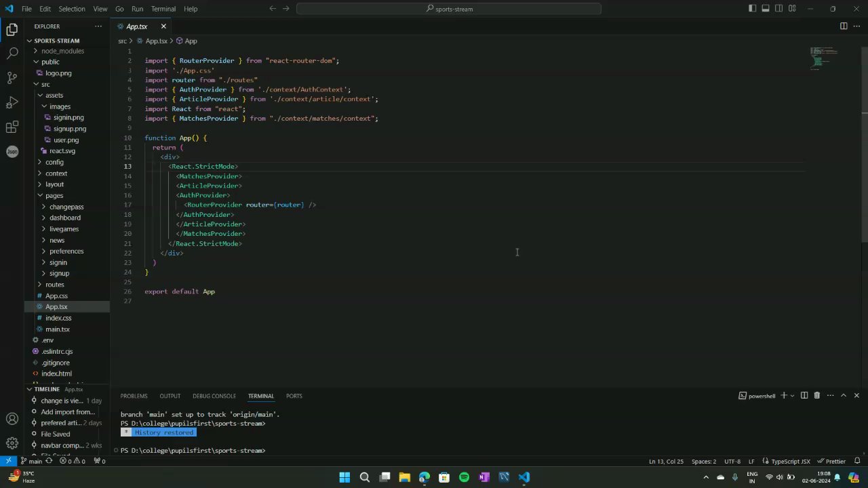Open the Run and Debug view
The width and height of the screenshot is (868, 488).
click(x=12, y=102)
